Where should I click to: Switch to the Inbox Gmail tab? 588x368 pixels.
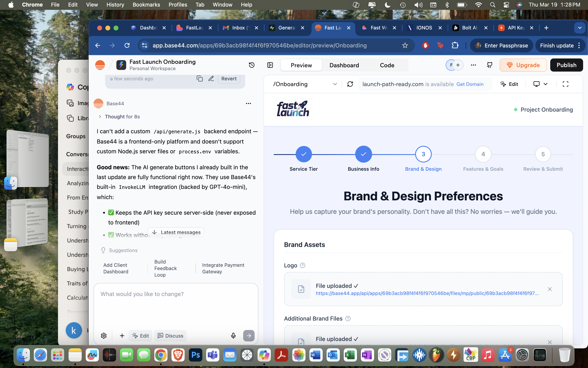click(240, 28)
